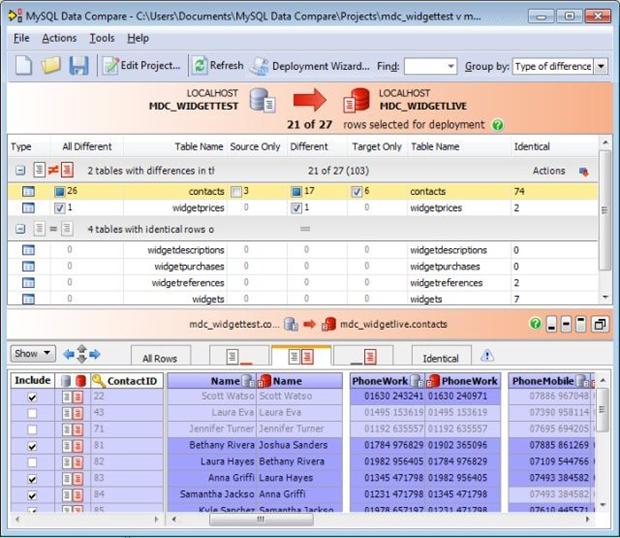Toggle the contacts All Different checkbox showing 26
Screen dimensions: 620x538
pyautogui.click(x=60, y=192)
